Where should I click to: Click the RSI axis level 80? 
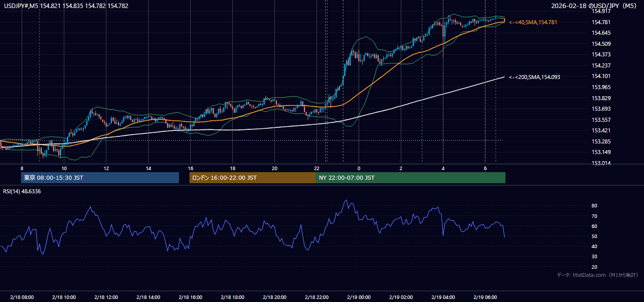click(595, 206)
